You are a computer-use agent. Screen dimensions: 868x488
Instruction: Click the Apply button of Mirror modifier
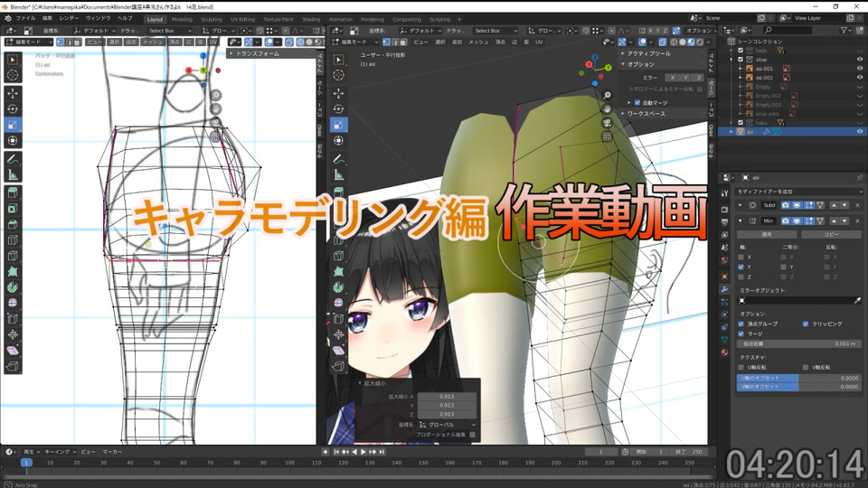(766, 235)
